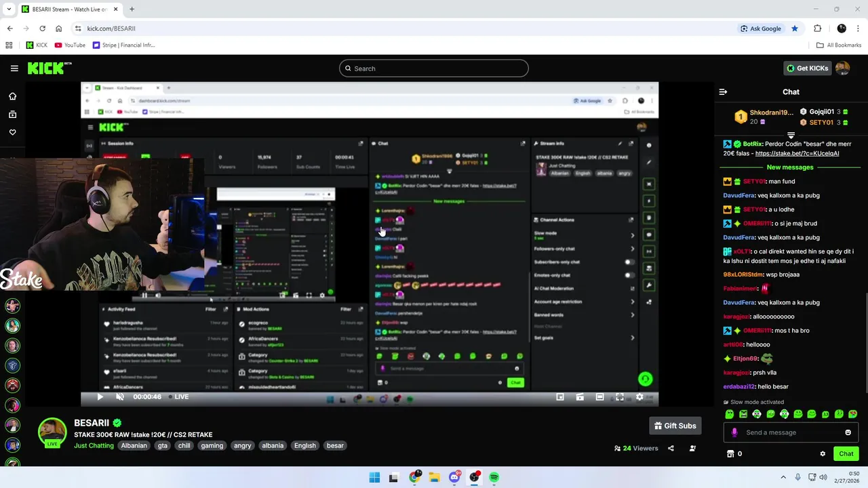Open the stake.bet link in BotRix message
Image resolution: width=868 pixels, height=488 pixels.
(797, 153)
